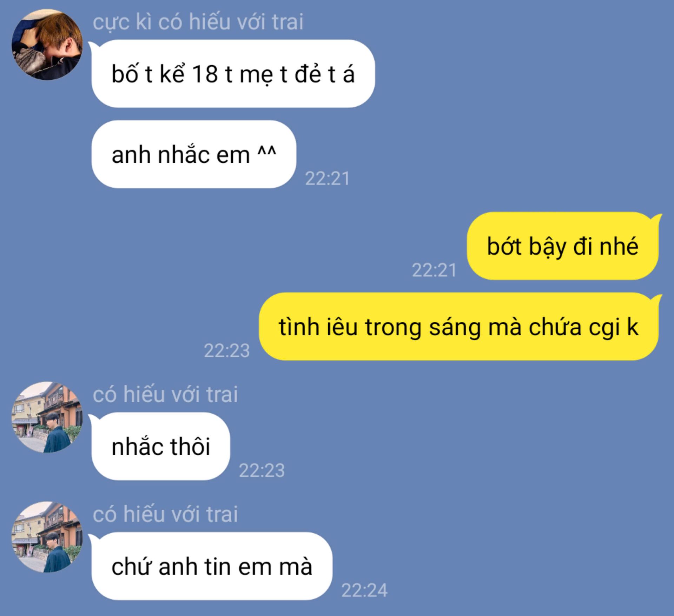This screenshot has width=674, height=616.
Task: Tap the 22:21 timestamp beside "anh nhắc em ^^"
Action: tap(328, 179)
